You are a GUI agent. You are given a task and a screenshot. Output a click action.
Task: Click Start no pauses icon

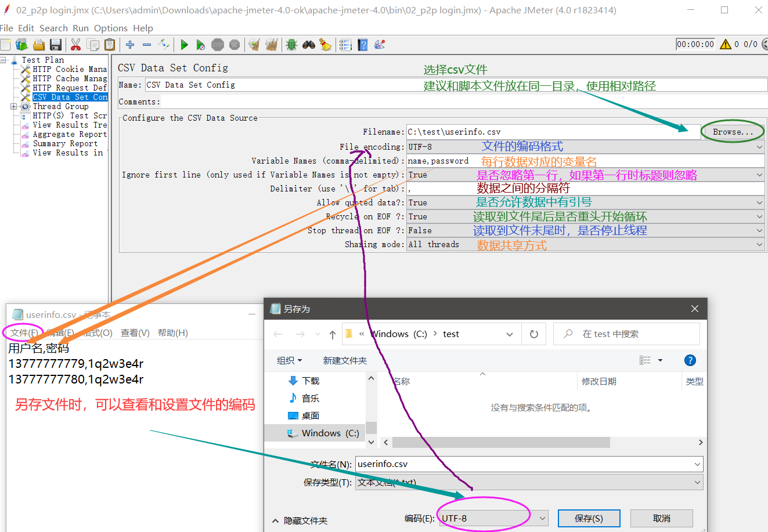click(200, 45)
